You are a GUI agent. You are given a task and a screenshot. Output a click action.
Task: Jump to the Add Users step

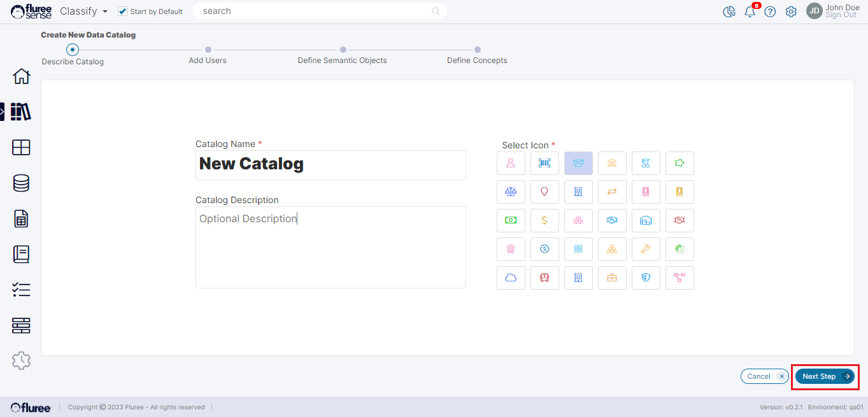tap(208, 50)
